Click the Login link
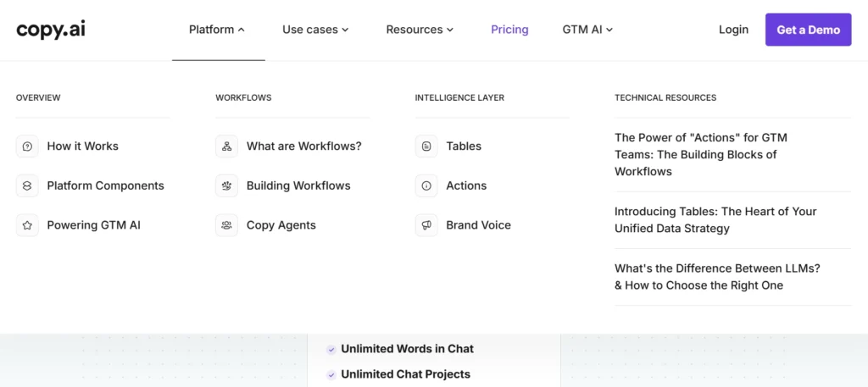868x387 pixels. pyautogui.click(x=733, y=30)
